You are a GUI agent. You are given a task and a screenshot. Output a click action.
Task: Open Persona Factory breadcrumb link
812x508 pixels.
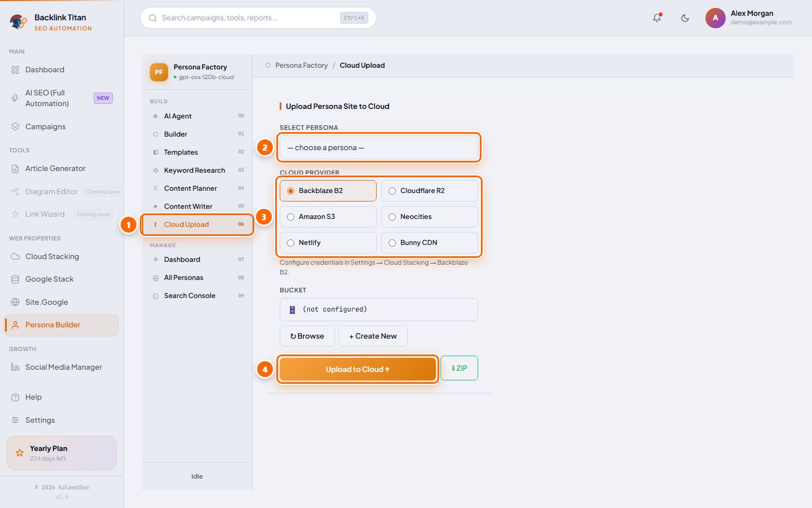pyautogui.click(x=302, y=65)
